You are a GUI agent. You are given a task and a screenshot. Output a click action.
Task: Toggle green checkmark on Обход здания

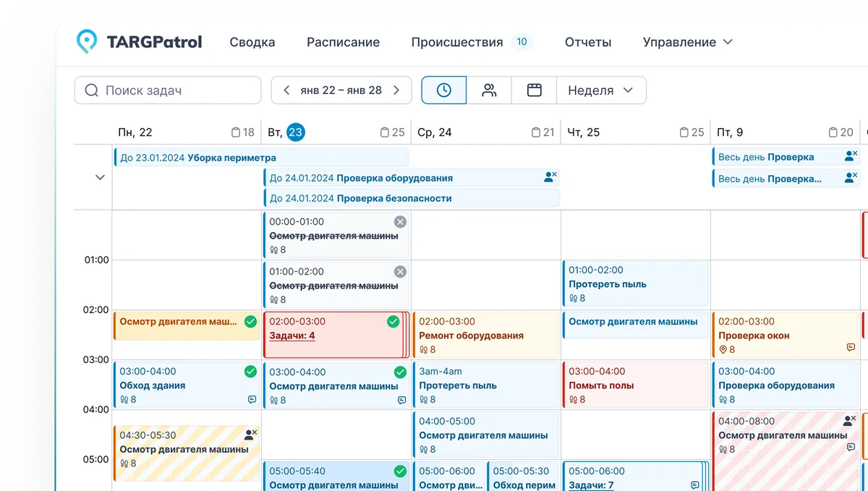coord(250,372)
